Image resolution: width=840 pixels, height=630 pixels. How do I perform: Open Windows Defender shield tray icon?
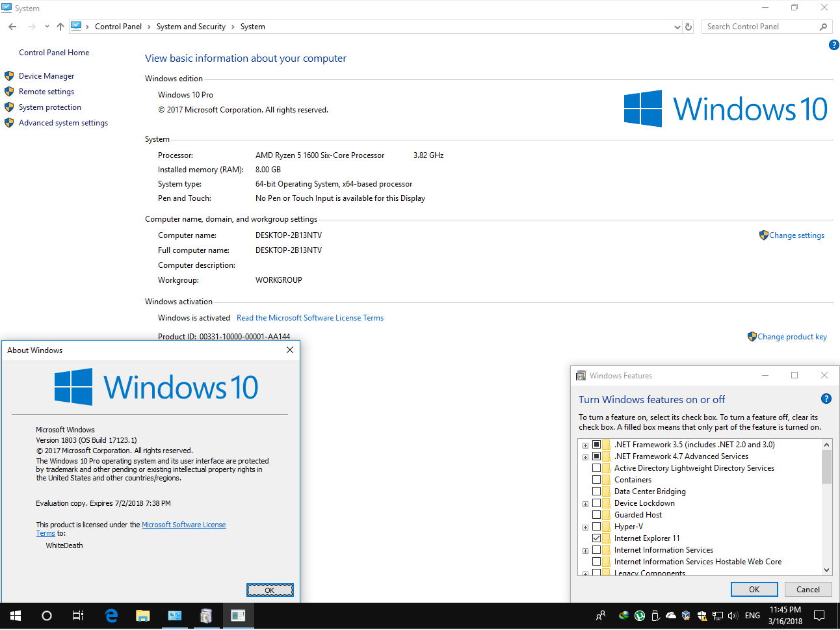point(702,615)
